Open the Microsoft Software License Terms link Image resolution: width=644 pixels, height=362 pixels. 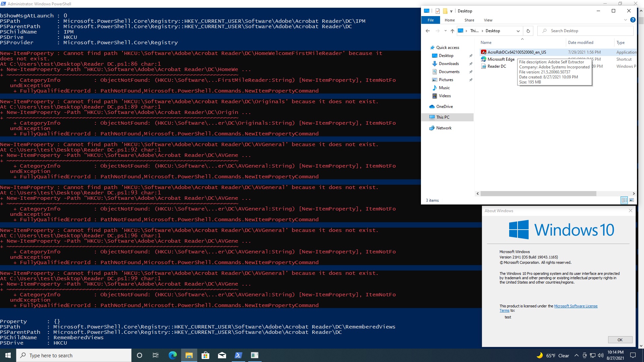click(576, 306)
